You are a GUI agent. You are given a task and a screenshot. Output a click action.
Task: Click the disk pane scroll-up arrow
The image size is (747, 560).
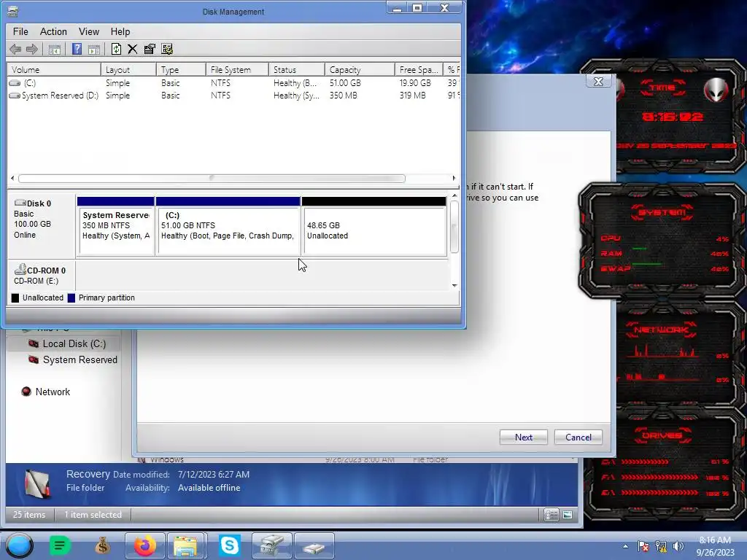pyautogui.click(x=454, y=195)
